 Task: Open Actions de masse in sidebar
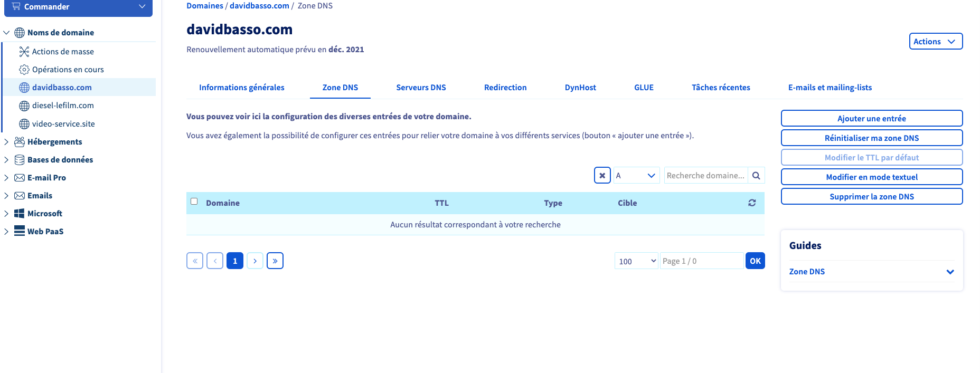coord(63,52)
